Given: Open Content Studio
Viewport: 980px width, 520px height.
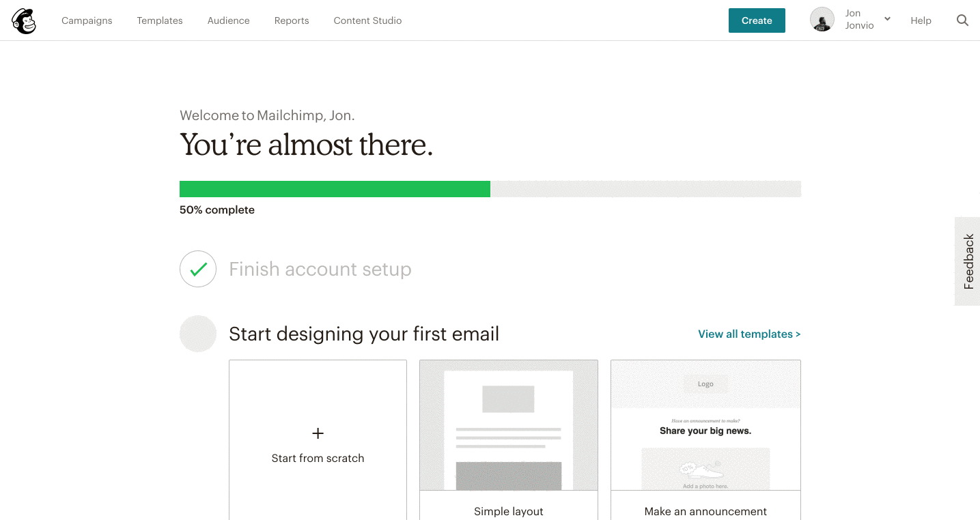Looking at the screenshot, I should click(x=367, y=20).
